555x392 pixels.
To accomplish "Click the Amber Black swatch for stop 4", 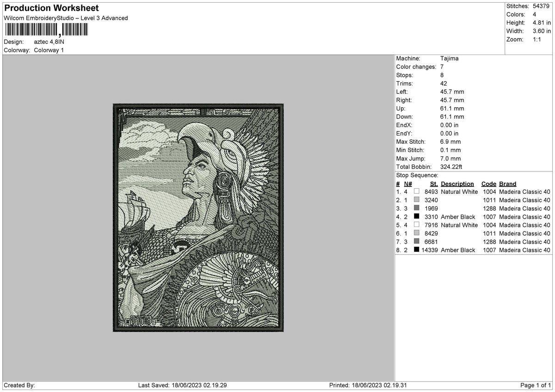I will (x=417, y=217).
